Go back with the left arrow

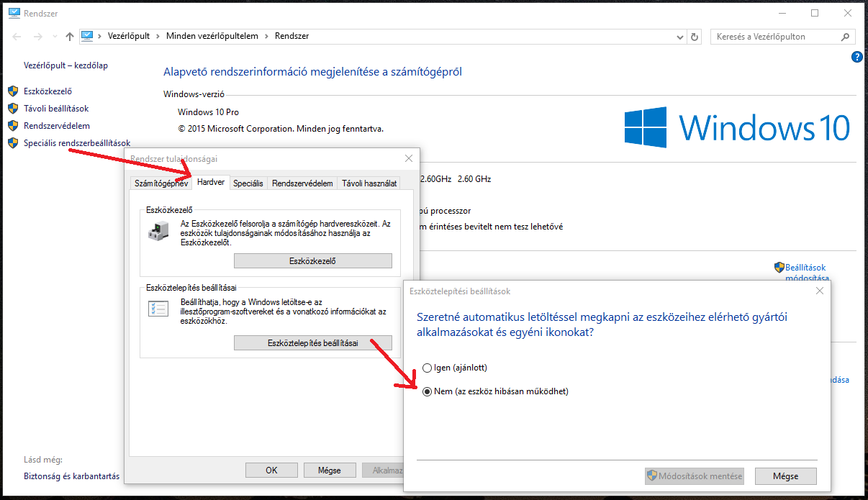click(17, 37)
